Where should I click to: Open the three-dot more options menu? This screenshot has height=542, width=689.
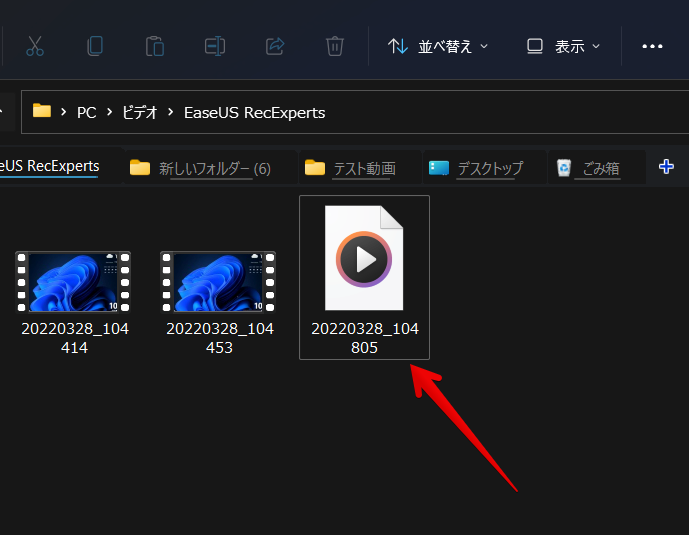(652, 46)
